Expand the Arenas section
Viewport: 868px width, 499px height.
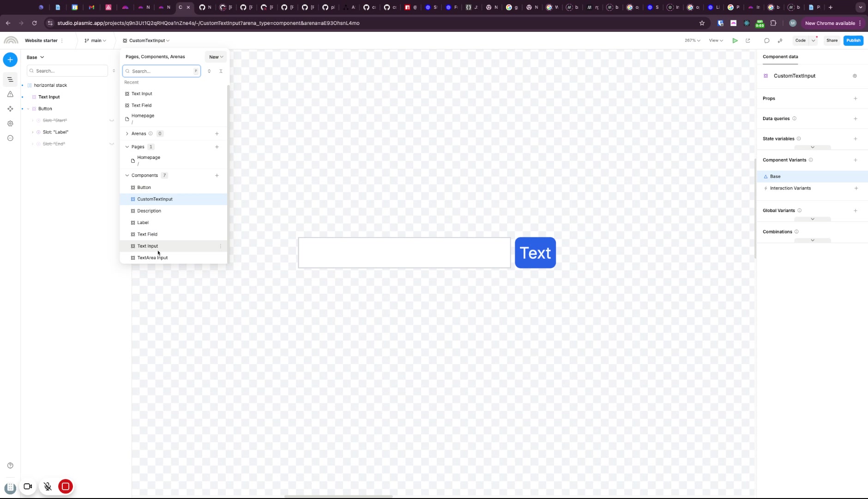[x=127, y=134]
